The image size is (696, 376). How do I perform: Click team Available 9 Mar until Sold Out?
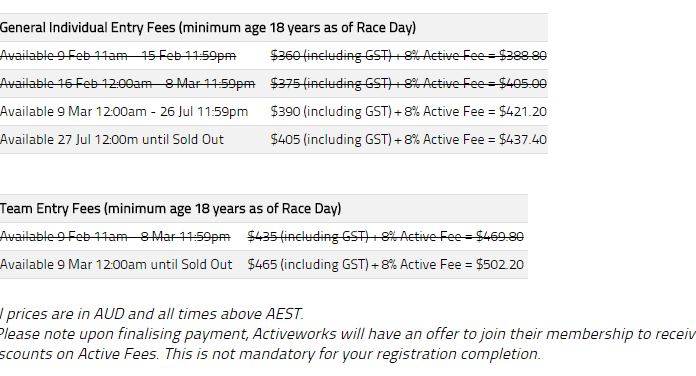116,265
